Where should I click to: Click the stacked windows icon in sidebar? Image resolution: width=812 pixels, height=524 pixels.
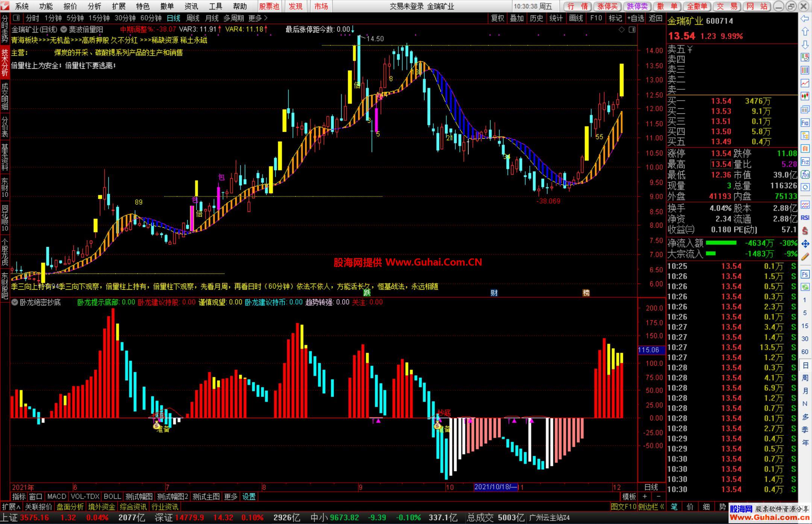click(805, 109)
